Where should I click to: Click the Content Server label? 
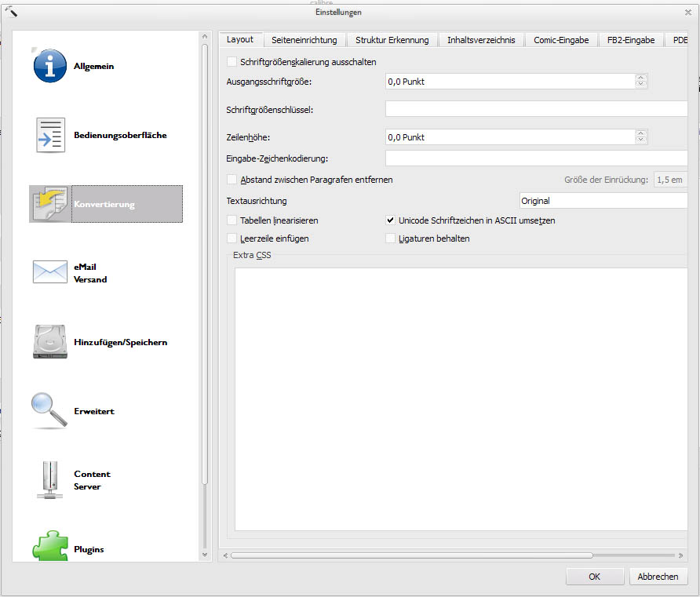[x=92, y=480]
